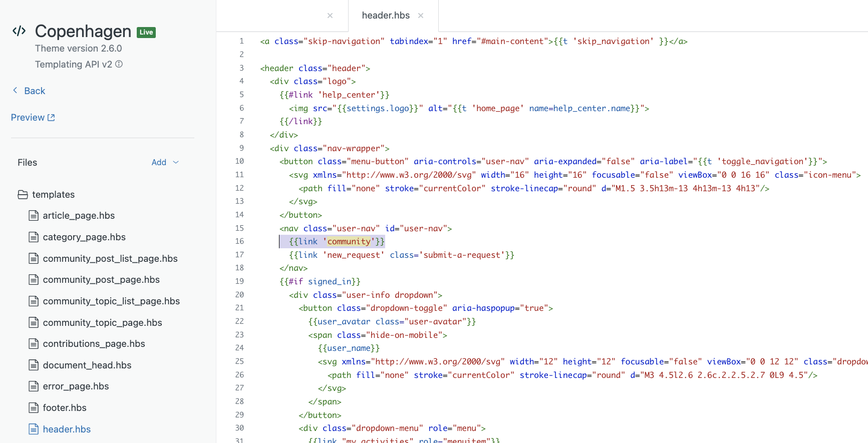Screen dimensions: 868x443
Task: Click the Live status badge
Action: [x=146, y=32]
